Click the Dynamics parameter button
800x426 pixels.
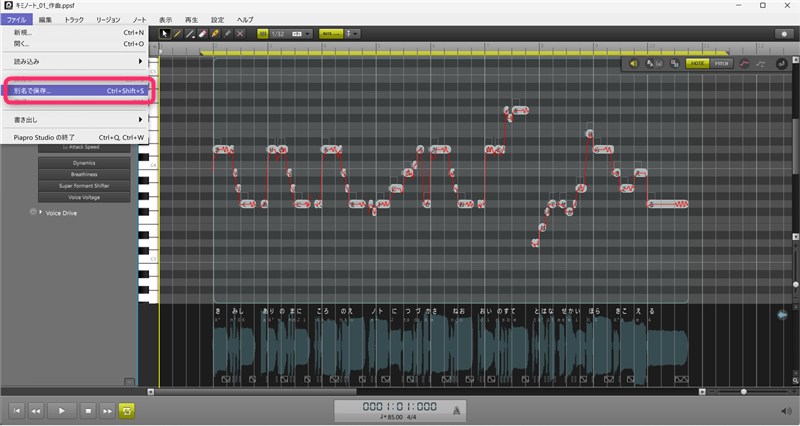click(x=84, y=163)
